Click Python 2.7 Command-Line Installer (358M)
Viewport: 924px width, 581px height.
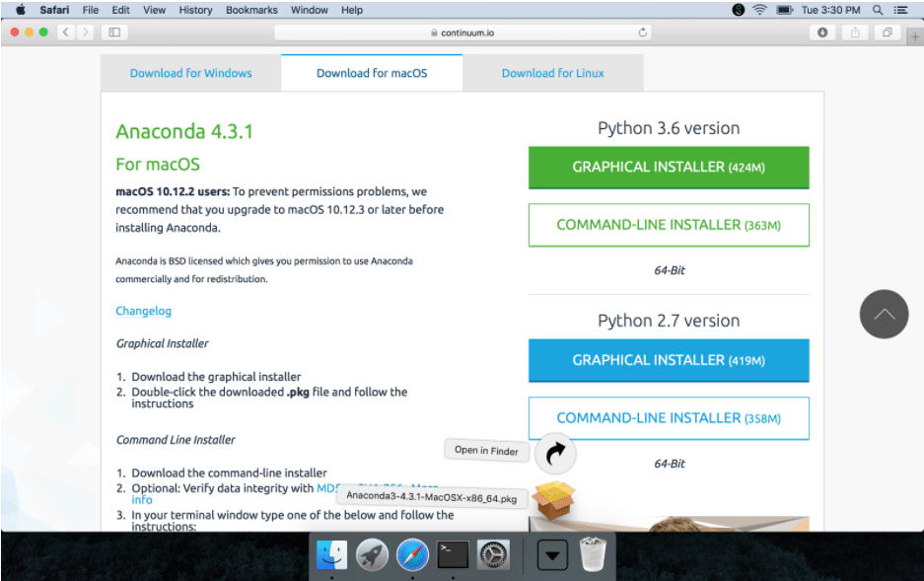tap(669, 418)
